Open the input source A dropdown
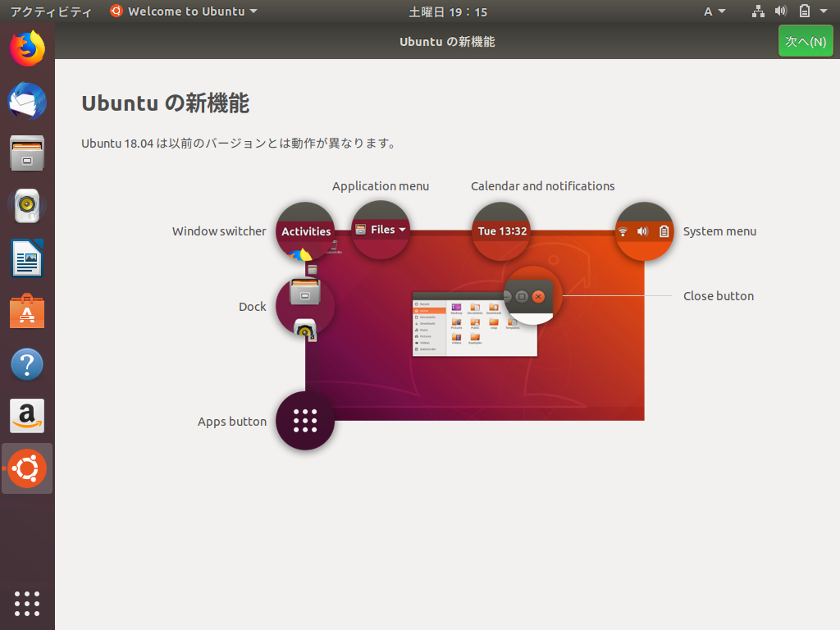The width and height of the screenshot is (840, 630). click(714, 11)
